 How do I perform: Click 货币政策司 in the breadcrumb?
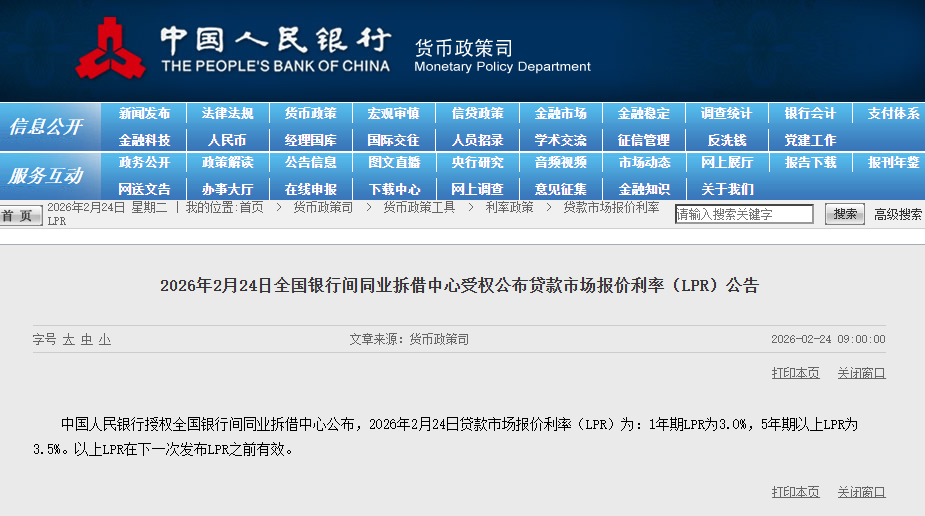coord(323,207)
